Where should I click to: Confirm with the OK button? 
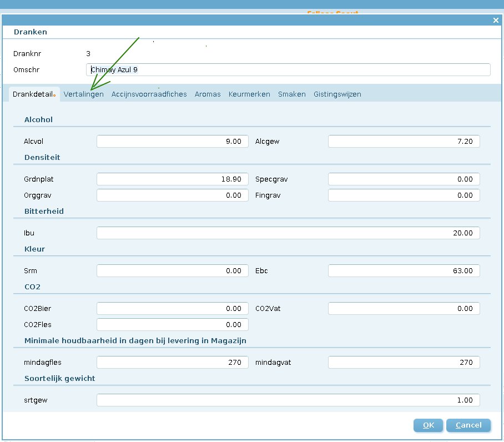(428, 425)
